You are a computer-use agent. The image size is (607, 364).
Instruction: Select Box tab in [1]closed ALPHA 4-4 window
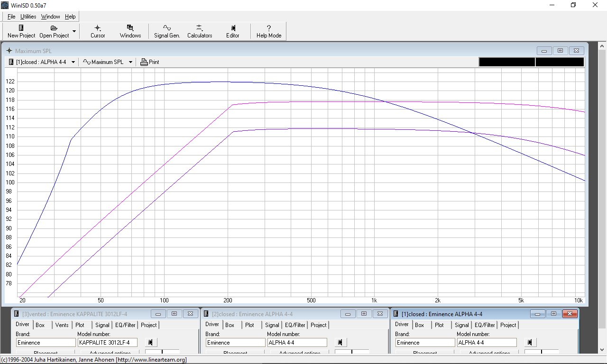[420, 325]
